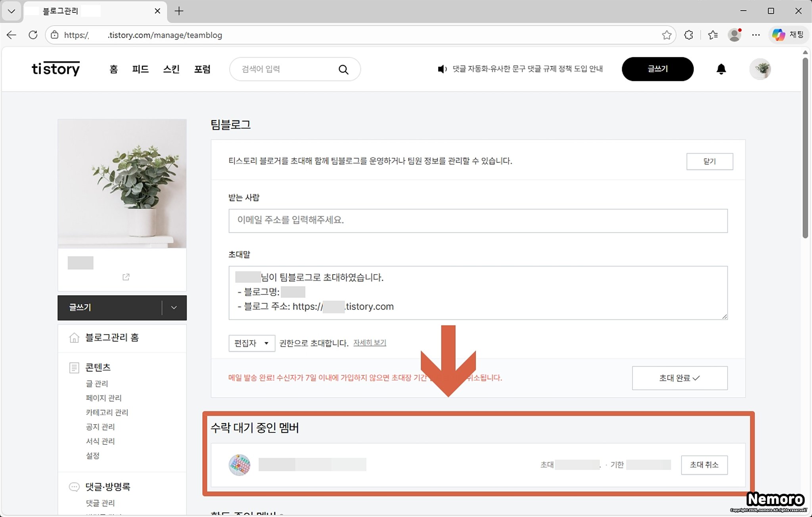Open the 스킨 menu
Viewport: 812px width, 517px height.
click(171, 69)
